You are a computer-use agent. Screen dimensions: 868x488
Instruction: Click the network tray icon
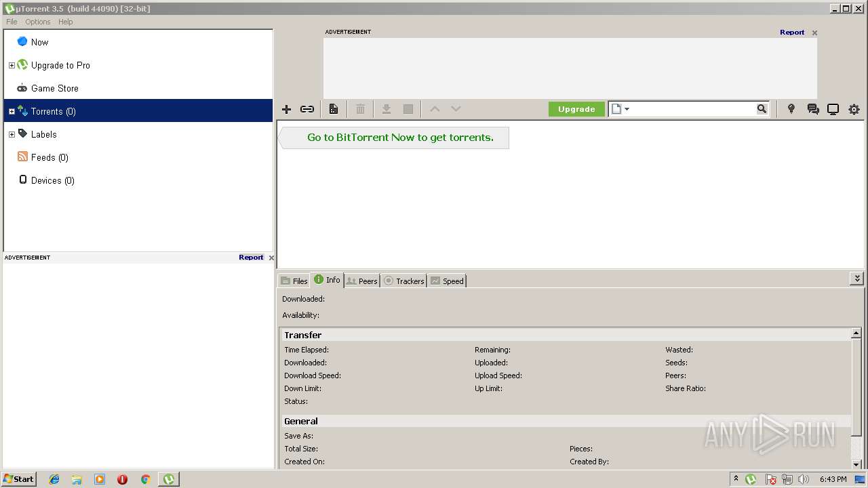tap(787, 479)
